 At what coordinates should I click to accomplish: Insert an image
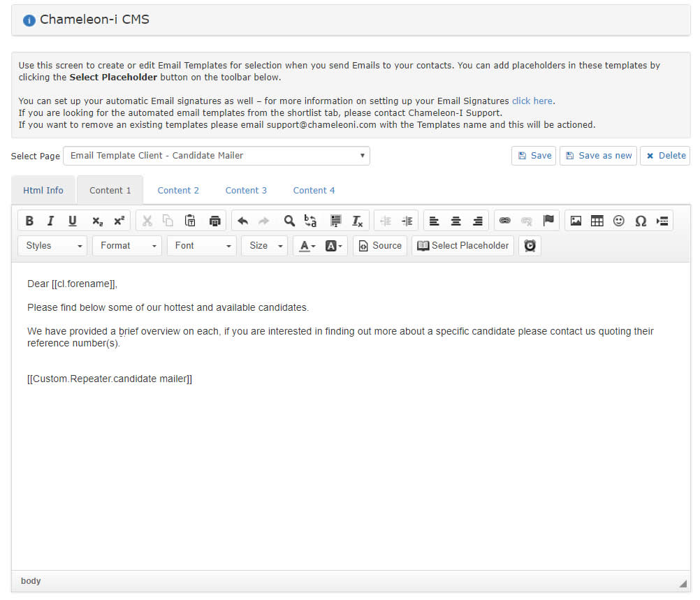[576, 221]
